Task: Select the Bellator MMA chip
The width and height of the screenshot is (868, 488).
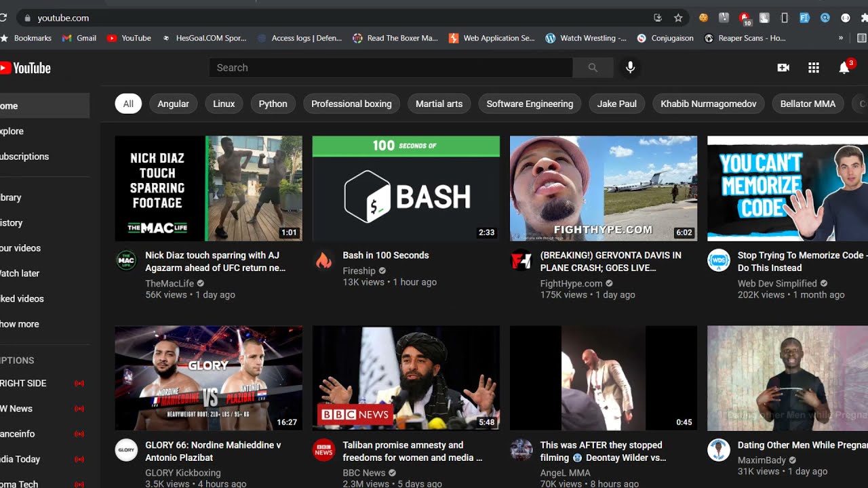Action: [808, 104]
